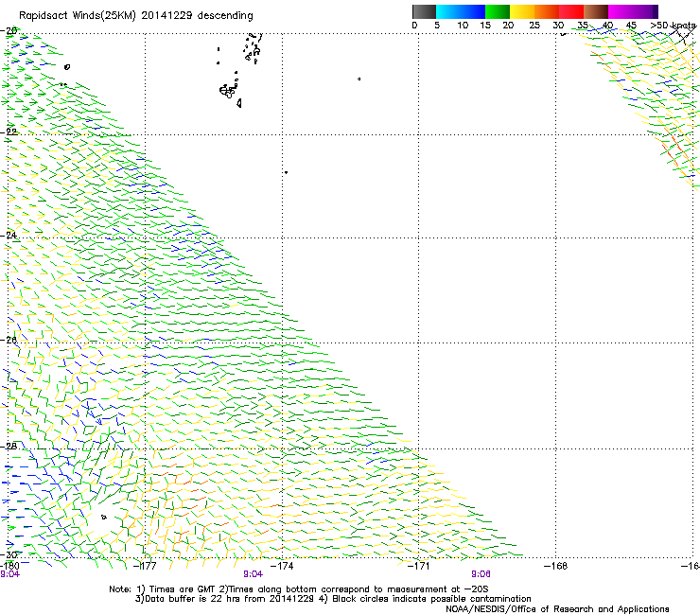This screenshot has height=615, width=700.
Task: Click the purple '9:06' time label
Action: click(481, 574)
